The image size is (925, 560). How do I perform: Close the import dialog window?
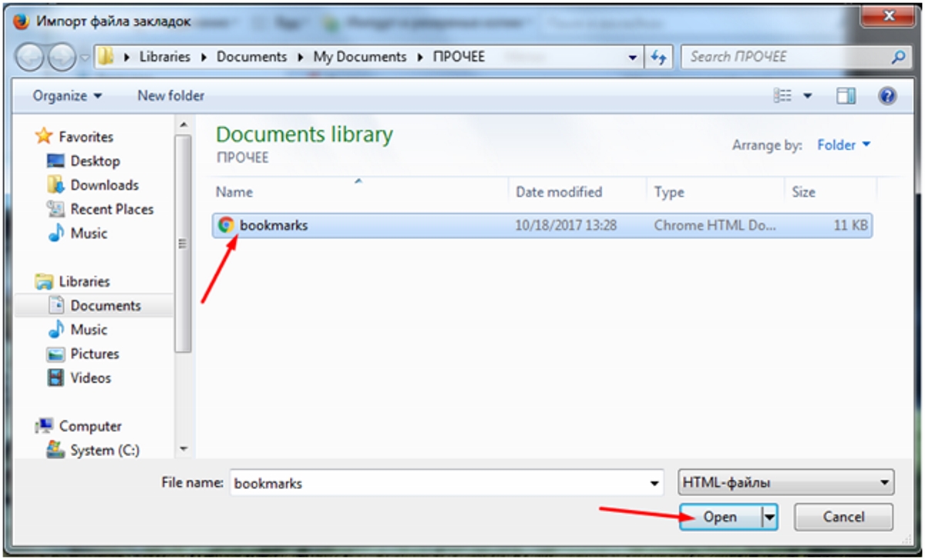(889, 15)
